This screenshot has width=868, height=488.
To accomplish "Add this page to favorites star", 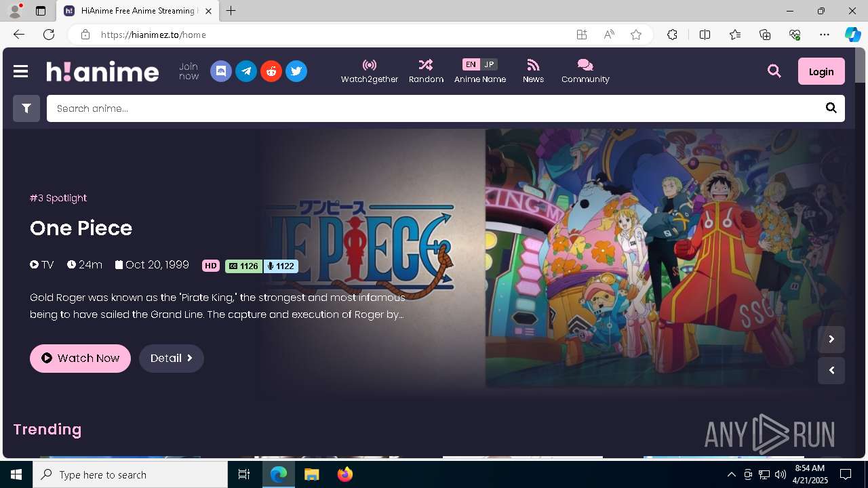I will click(636, 35).
